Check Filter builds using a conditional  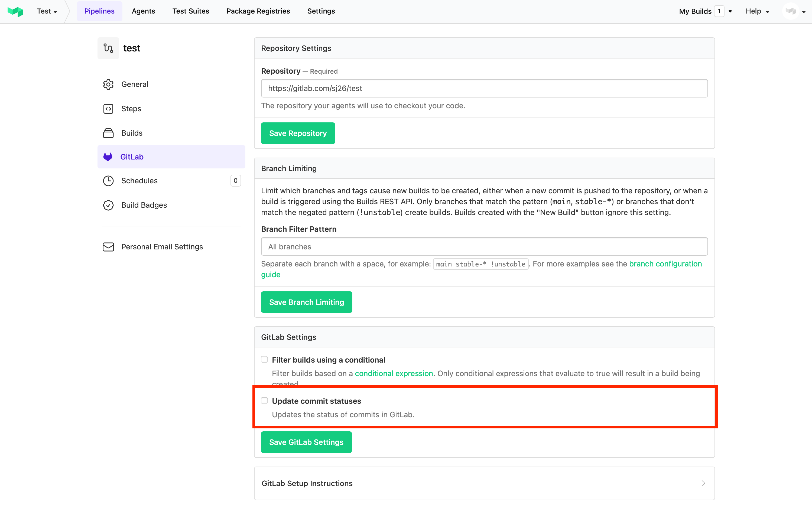tap(264, 359)
